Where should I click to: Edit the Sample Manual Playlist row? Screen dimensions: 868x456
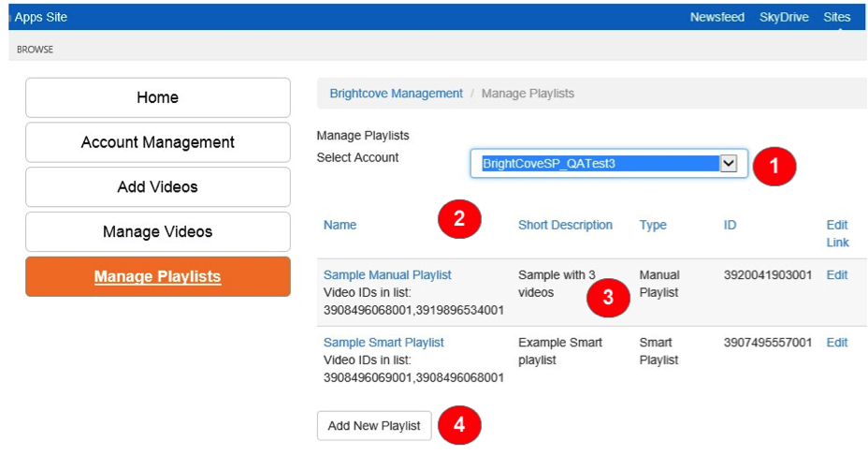click(x=837, y=275)
